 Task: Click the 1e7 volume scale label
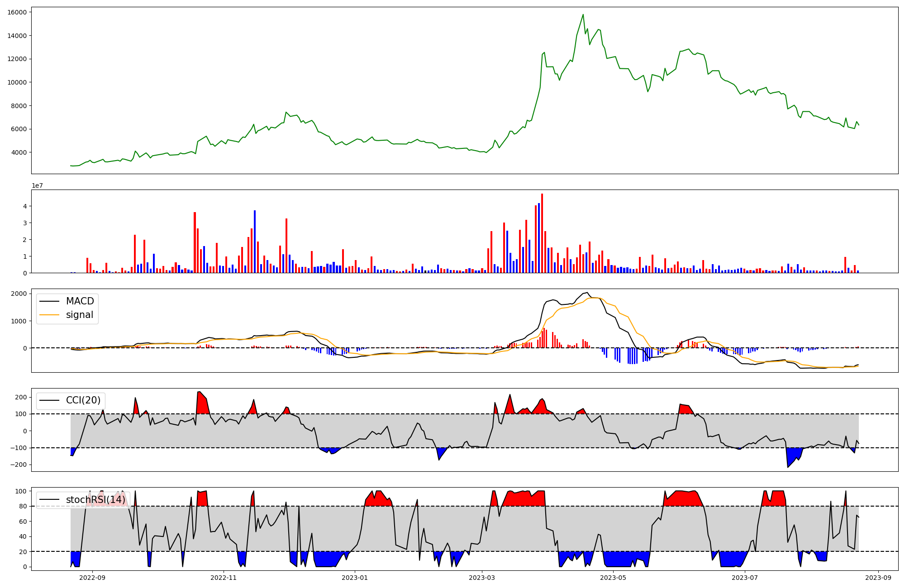tap(37, 185)
